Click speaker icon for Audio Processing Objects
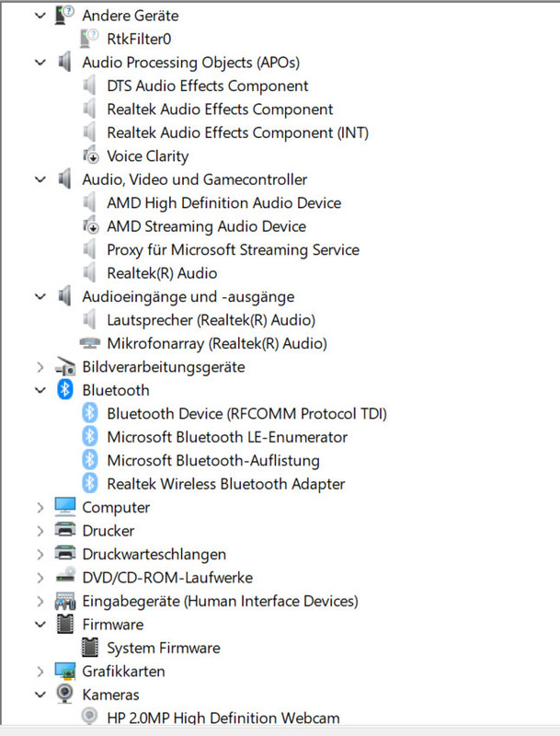 (x=64, y=62)
